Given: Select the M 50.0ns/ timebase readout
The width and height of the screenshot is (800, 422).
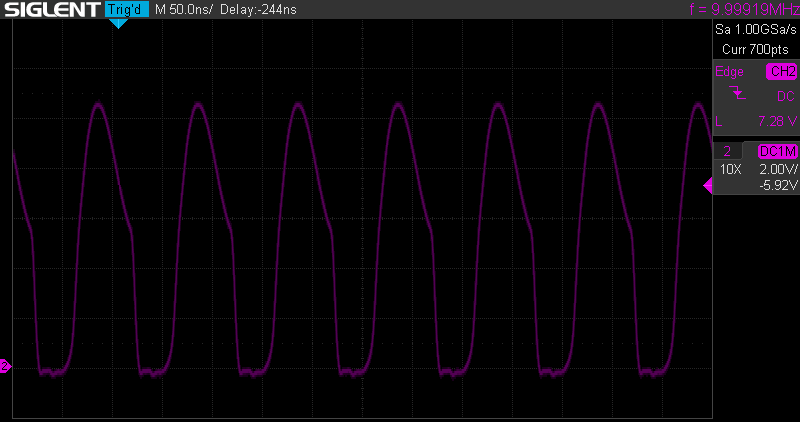Looking at the screenshot, I should pyautogui.click(x=184, y=9).
